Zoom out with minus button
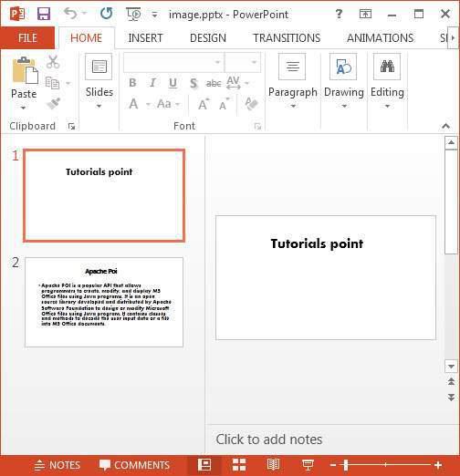Image resolution: width=460 pixels, height=476 pixels. 333,465
